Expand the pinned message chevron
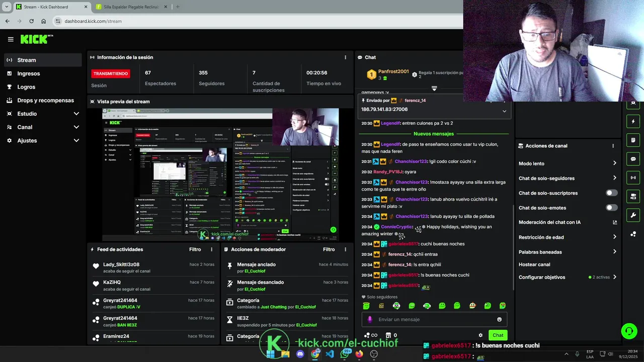The image size is (644, 362). point(504,111)
